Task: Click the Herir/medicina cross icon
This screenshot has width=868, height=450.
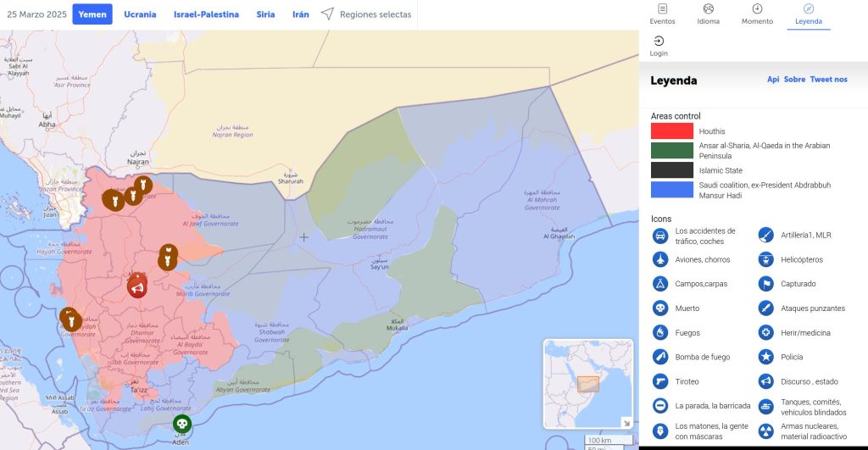Action: point(765,332)
